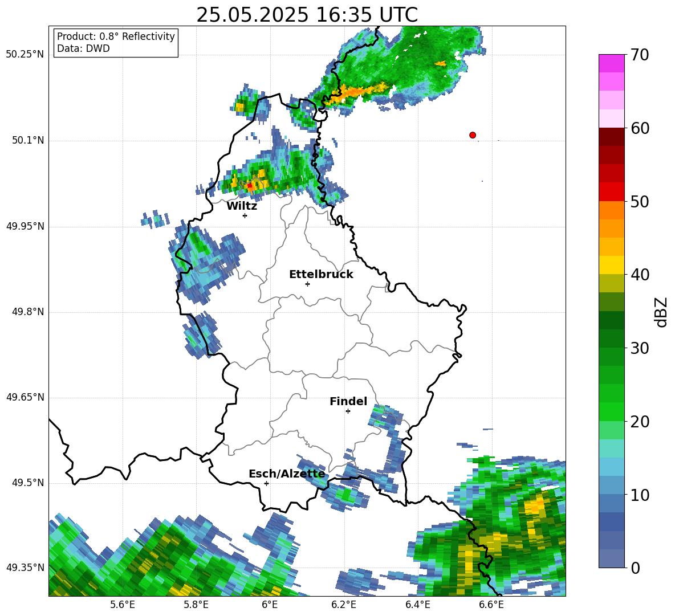The image size is (675, 616).
Task: Click the red dot marker east of Luxembourg
Action: [x=473, y=135]
